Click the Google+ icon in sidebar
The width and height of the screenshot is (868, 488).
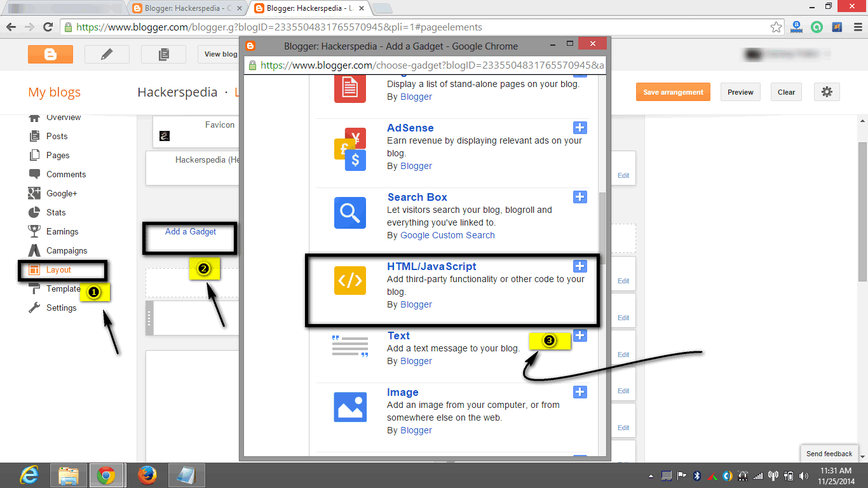[x=34, y=193]
